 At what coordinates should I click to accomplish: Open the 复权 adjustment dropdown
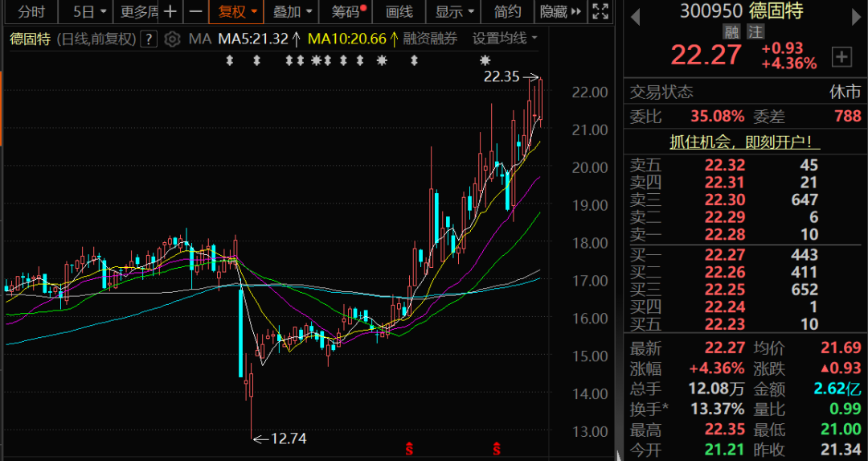point(237,12)
